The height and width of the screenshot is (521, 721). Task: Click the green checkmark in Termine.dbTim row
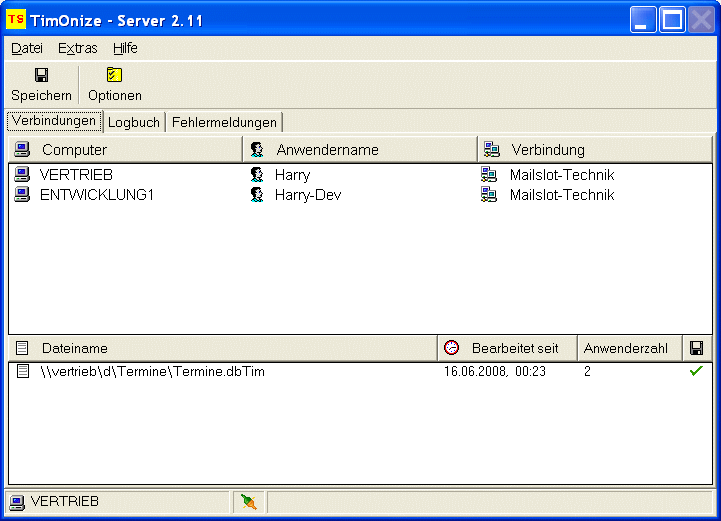coord(696,370)
